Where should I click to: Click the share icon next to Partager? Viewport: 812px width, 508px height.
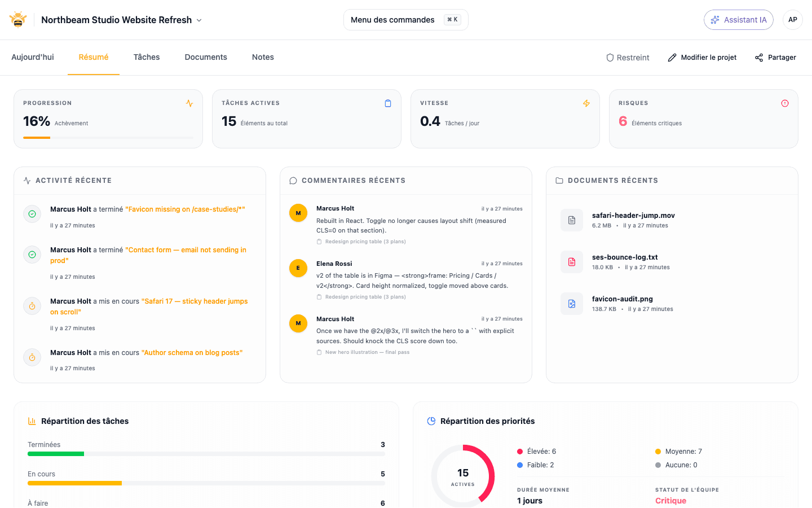click(758, 57)
